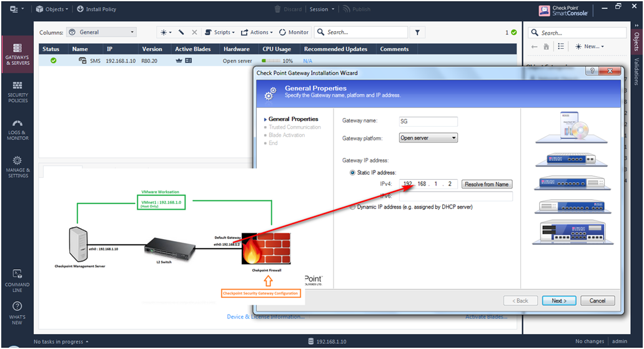Click the wizard help question mark button
The height and width of the screenshot is (349, 644).
(592, 71)
